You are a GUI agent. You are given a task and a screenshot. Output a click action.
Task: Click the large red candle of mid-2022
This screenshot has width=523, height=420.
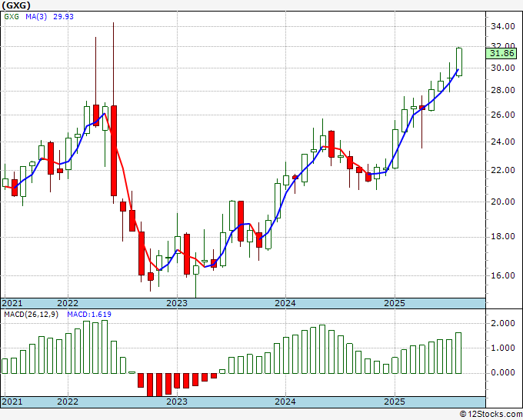coord(114,150)
